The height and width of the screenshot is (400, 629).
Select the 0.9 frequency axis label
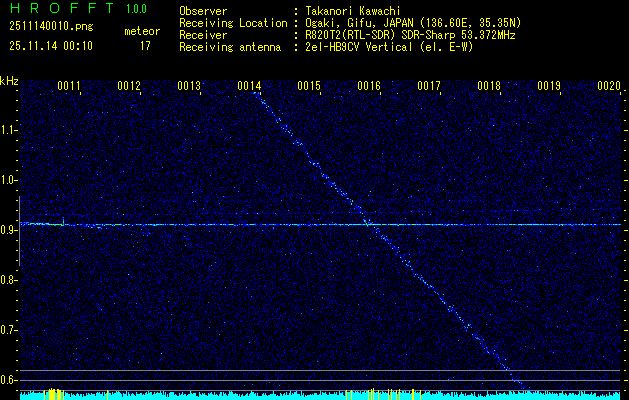pos(9,230)
